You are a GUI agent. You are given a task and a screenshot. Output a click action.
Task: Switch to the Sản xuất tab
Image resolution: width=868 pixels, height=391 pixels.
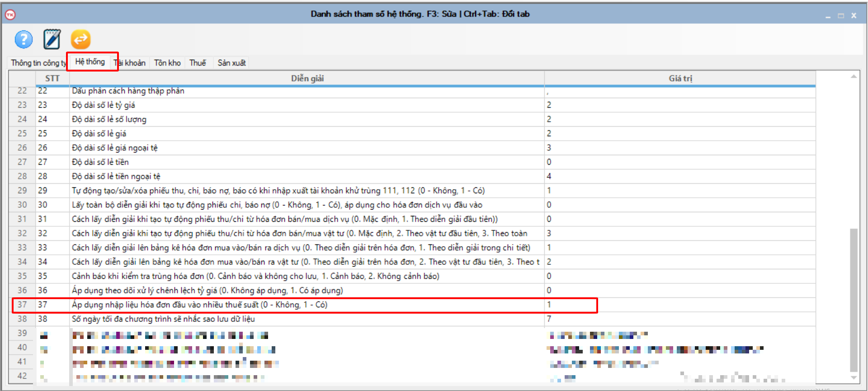(x=231, y=63)
